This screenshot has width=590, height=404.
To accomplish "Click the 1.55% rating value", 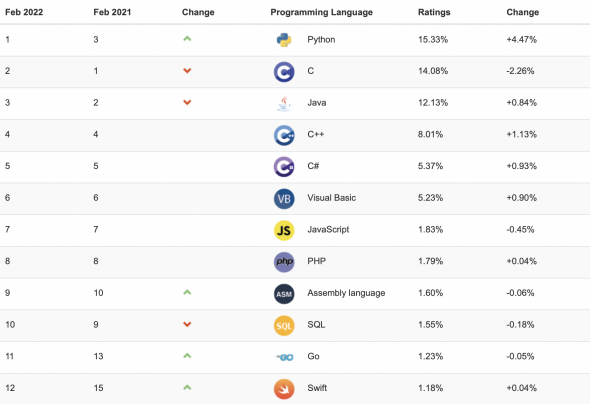I will coord(430,325).
